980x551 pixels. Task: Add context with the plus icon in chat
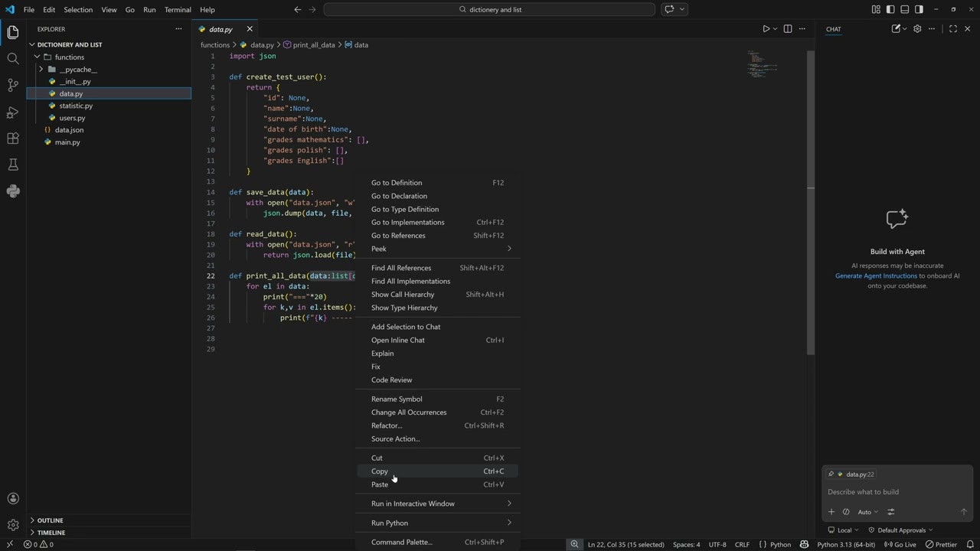click(831, 512)
